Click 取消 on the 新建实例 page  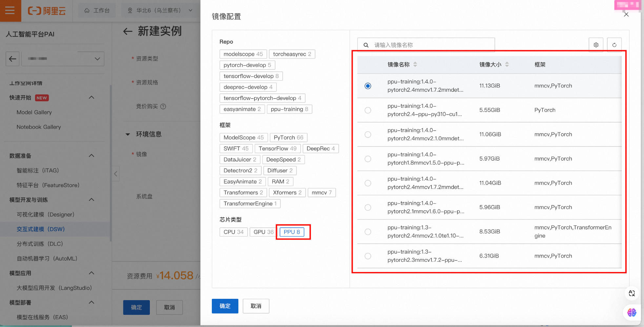170,307
